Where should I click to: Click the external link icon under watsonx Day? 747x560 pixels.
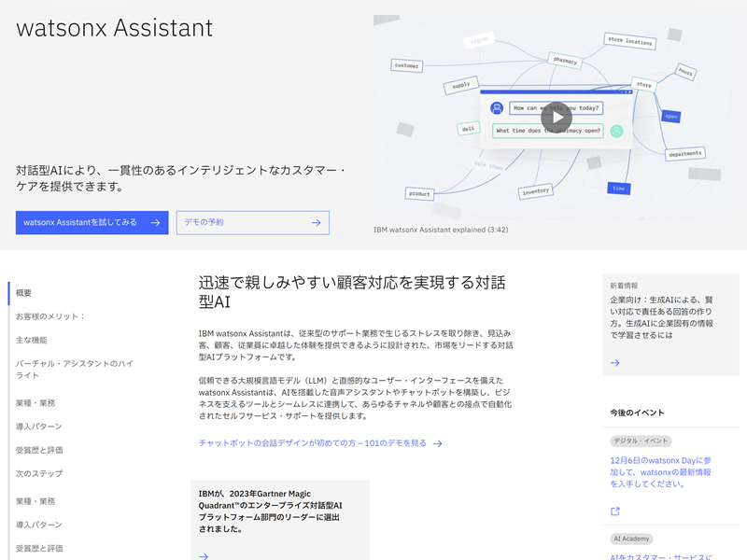[615, 511]
